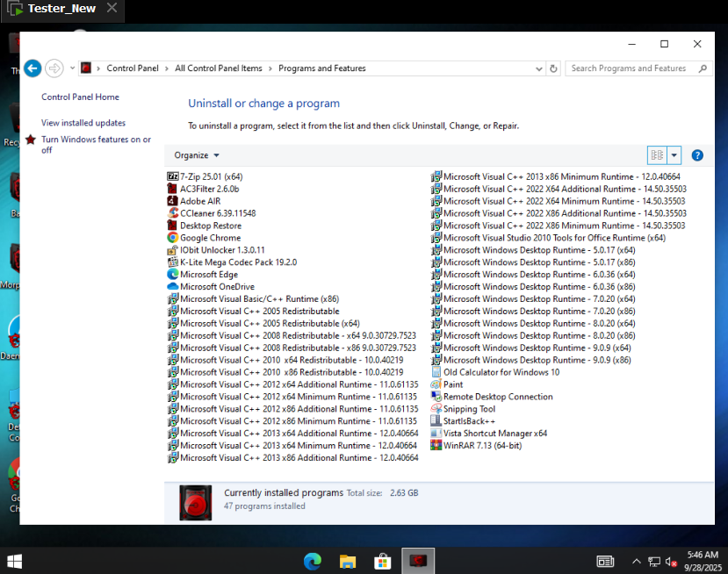Open the Organize dropdown menu
Viewport: 728px width, 574px height.
197,155
